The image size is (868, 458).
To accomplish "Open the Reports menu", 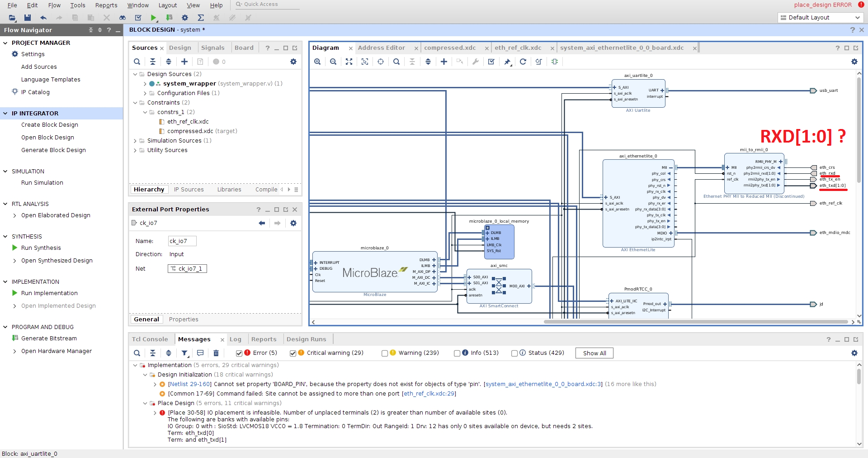I will [106, 5].
